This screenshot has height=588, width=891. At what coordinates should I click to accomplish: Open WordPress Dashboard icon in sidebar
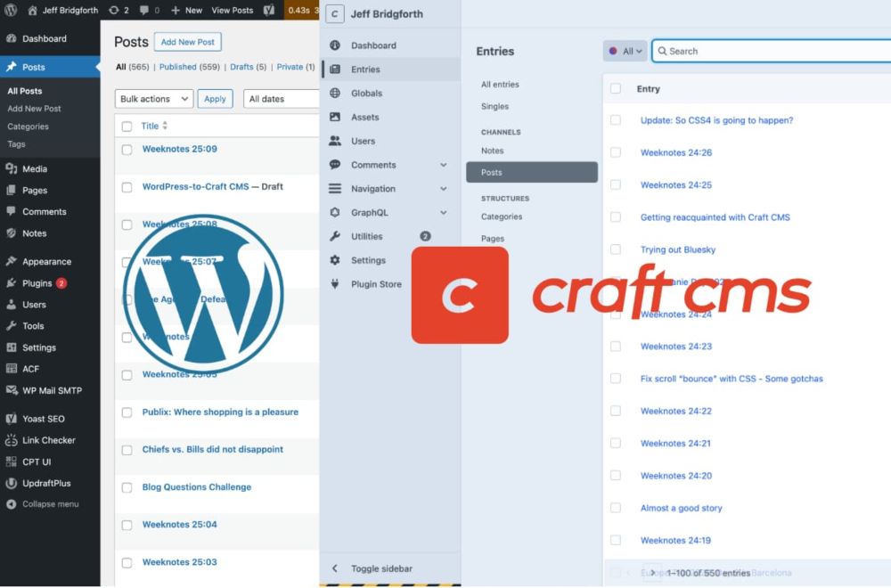coord(12,38)
